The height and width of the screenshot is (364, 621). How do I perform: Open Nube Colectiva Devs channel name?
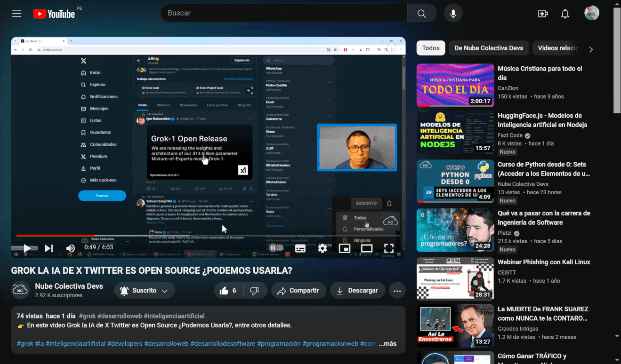click(69, 286)
